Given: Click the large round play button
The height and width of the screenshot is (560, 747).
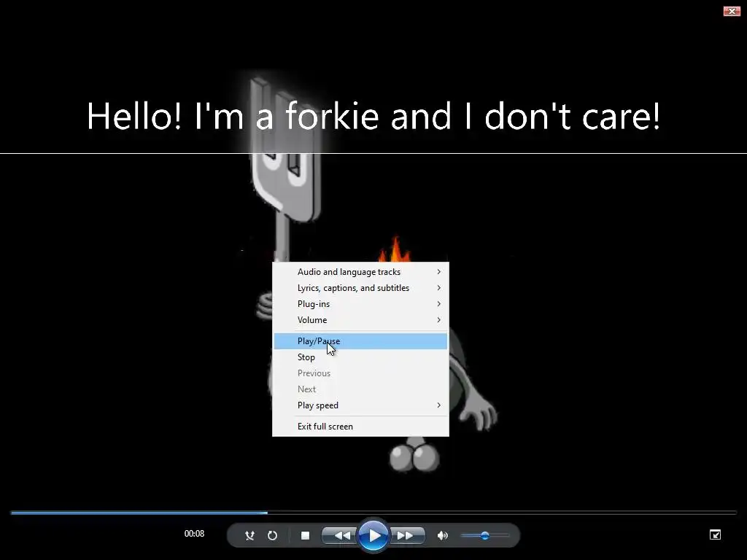Looking at the screenshot, I should click(373, 535).
